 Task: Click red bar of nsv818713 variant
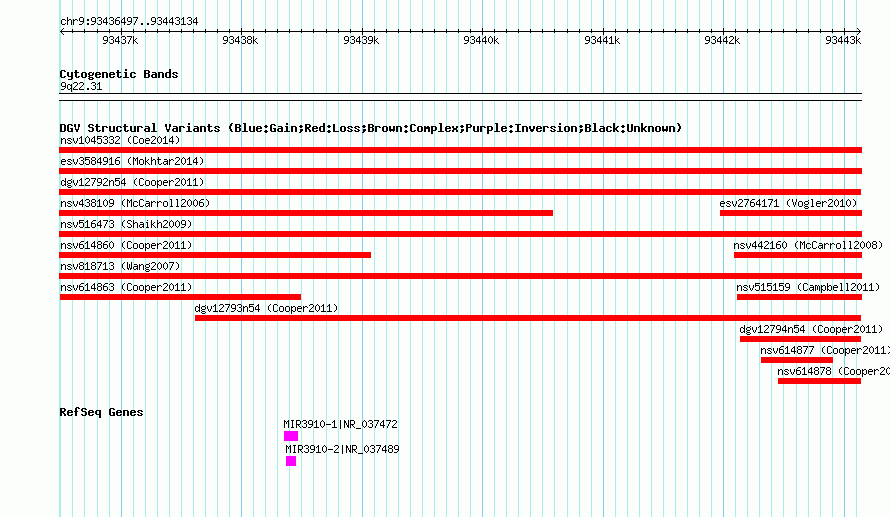(x=460, y=276)
